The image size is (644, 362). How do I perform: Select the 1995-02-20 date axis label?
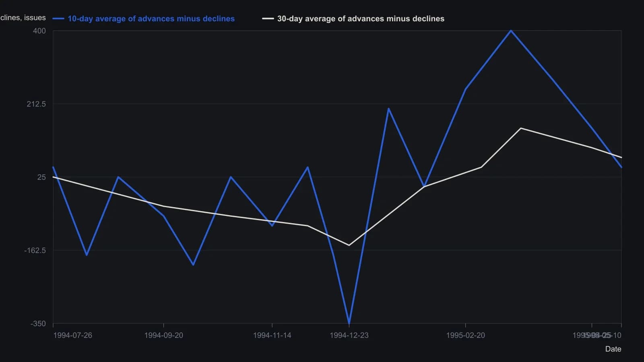point(465,335)
